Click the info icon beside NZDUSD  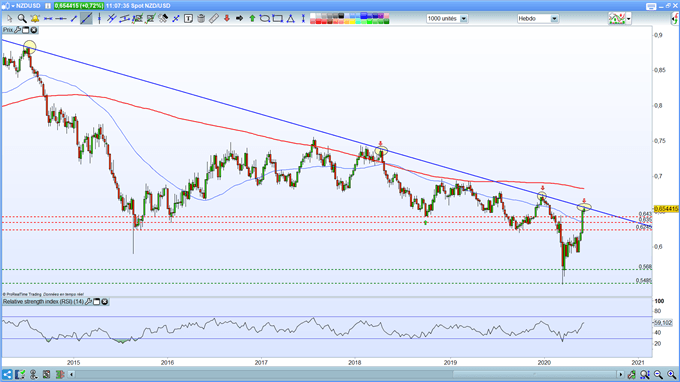coord(48,6)
